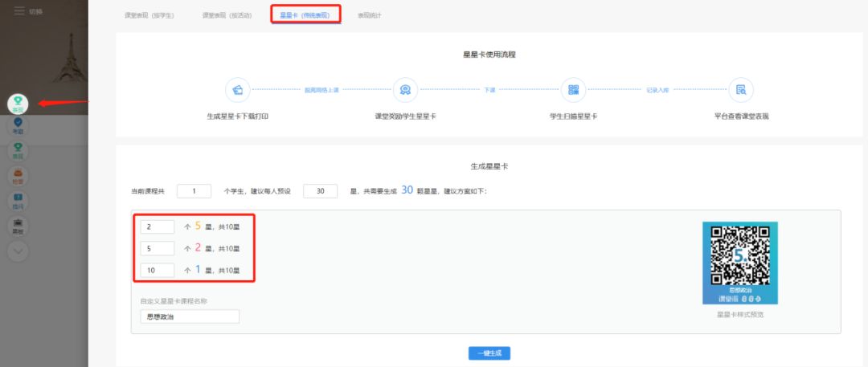Click the blue total number 30
Viewport: 868px width, 367px height.
(407, 190)
